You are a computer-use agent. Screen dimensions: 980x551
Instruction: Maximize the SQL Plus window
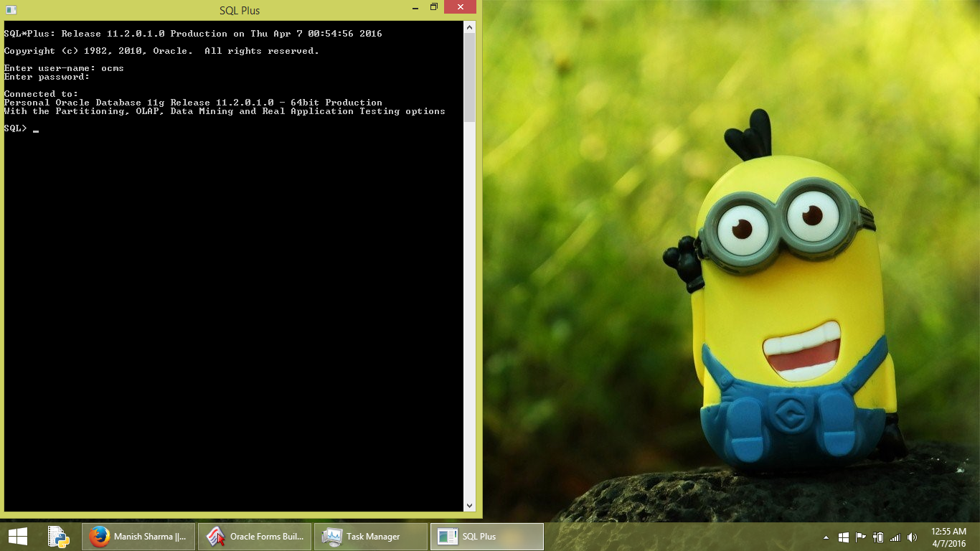click(x=433, y=7)
